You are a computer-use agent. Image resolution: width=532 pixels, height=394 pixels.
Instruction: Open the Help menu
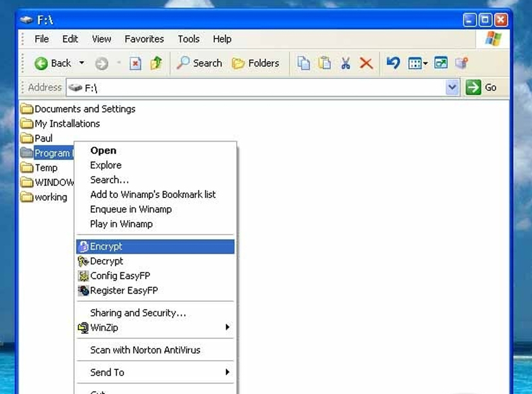(x=222, y=39)
